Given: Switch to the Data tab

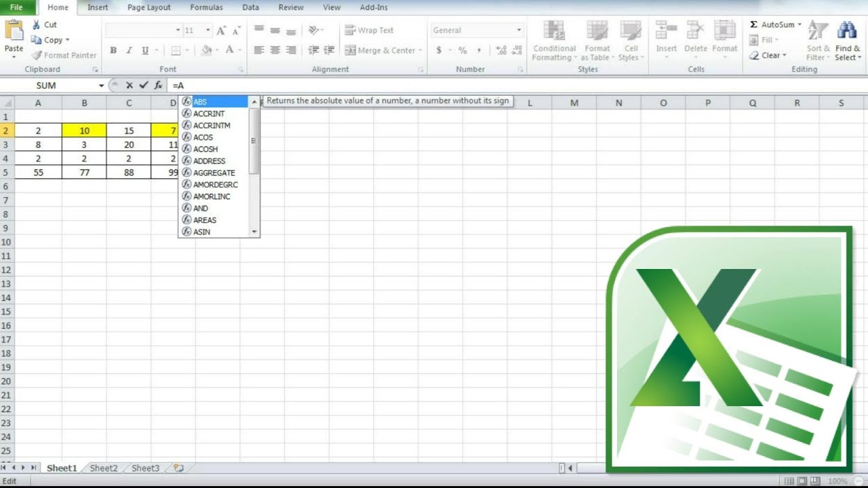Looking at the screenshot, I should [x=250, y=7].
